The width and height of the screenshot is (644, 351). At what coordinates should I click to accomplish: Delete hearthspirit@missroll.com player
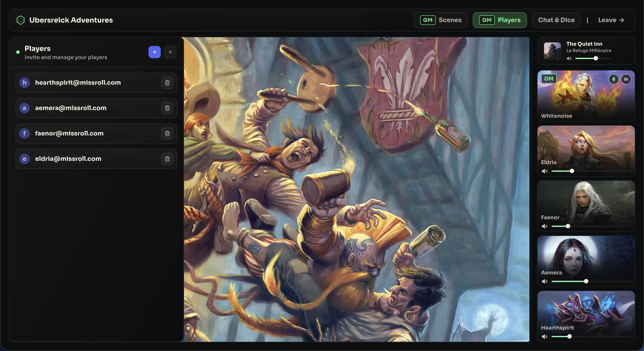pos(167,83)
